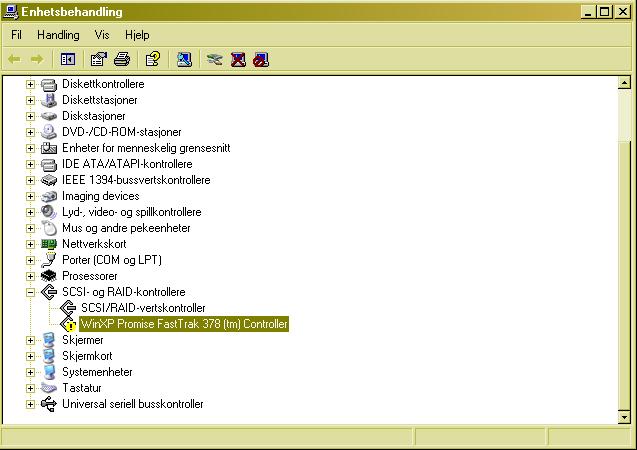The height and width of the screenshot is (450, 637).
Task: Expand the Diskstasjoner node
Action: pos(30,116)
